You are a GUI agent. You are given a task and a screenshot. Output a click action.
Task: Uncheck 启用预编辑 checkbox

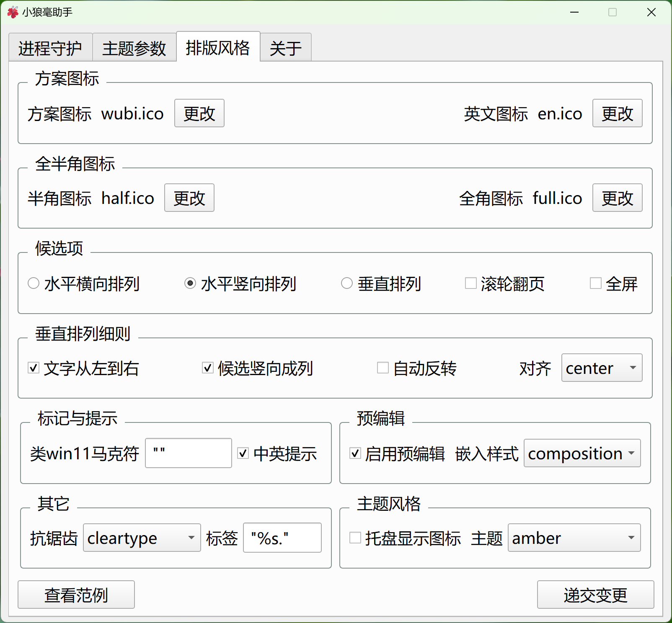pos(355,453)
